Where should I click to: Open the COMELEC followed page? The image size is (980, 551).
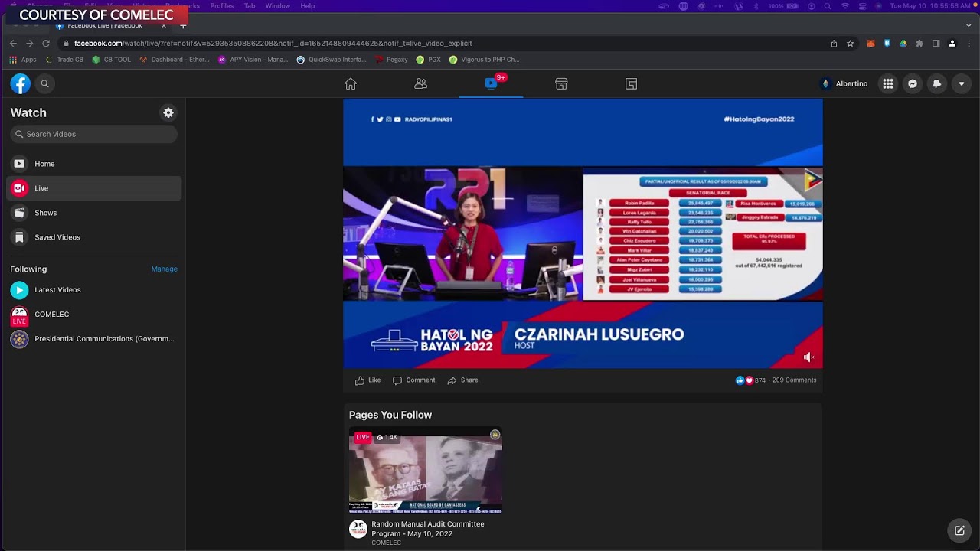tap(94, 315)
